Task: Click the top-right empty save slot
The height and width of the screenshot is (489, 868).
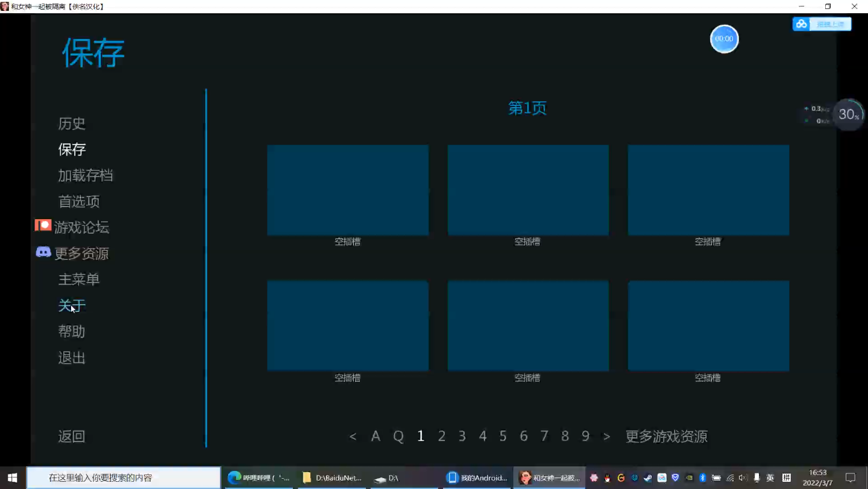Action: [x=708, y=190]
